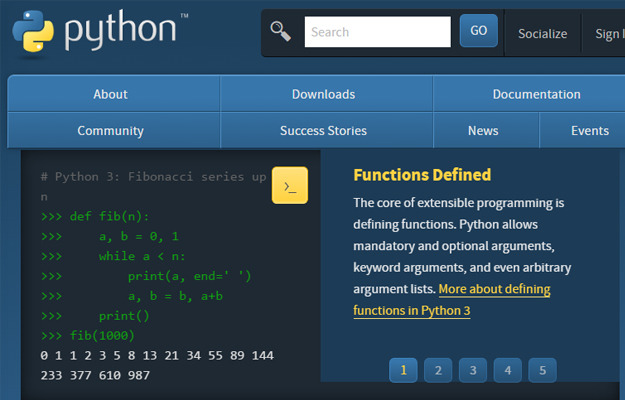The height and width of the screenshot is (400, 625).
Task: Click the print(a, end=' ') line
Action: click(146, 276)
